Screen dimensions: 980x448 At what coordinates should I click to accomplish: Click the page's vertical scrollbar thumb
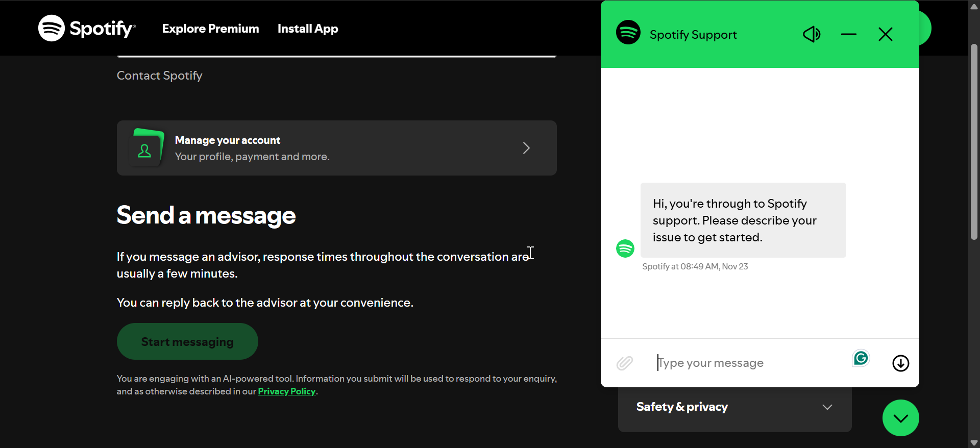[974, 142]
